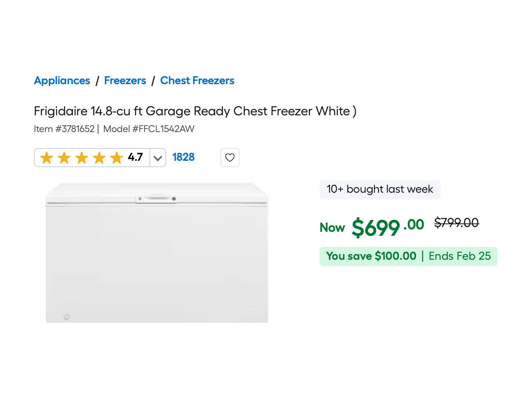Open the Appliances category page
Screen dimensions: 532x399
62,80
